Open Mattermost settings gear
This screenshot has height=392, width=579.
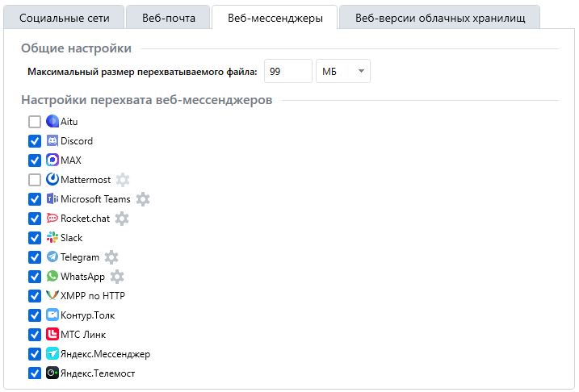[123, 180]
